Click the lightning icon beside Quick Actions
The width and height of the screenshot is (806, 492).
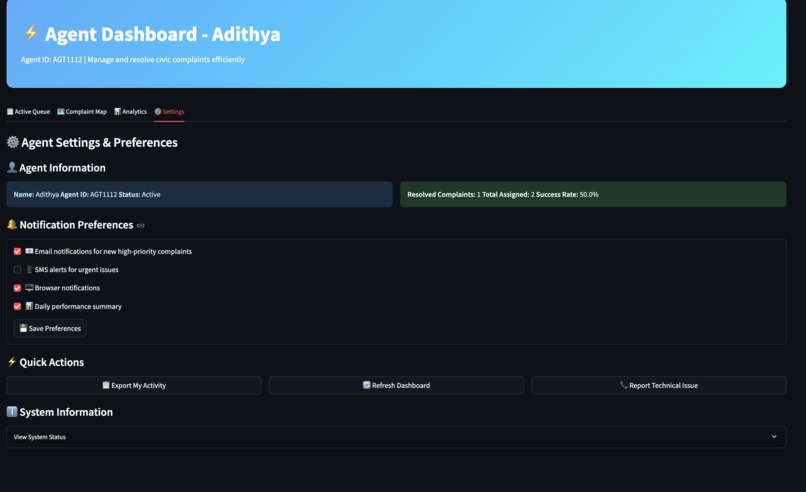pyautogui.click(x=12, y=362)
